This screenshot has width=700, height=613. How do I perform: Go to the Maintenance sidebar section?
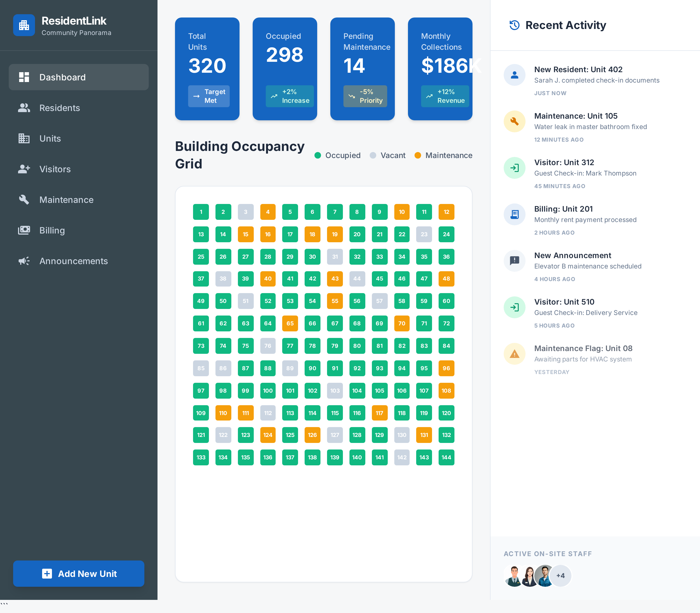pos(66,200)
